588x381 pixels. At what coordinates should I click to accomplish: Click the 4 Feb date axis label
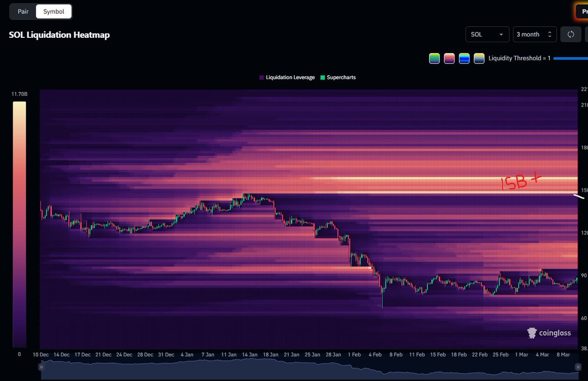(375, 354)
